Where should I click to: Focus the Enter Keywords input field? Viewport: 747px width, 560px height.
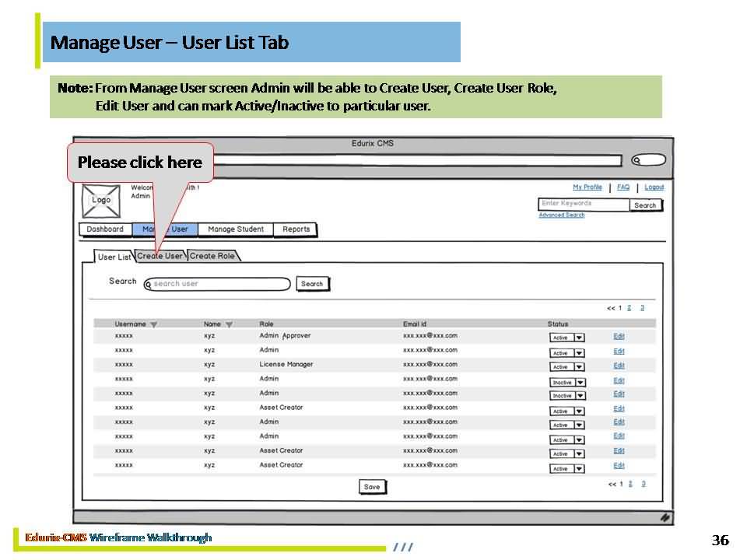click(584, 204)
